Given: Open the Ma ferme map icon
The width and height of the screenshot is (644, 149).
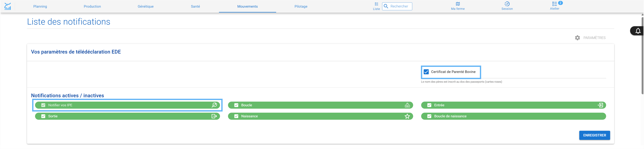Looking at the screenshot, I should pyautogui.click(x=458, y=4).
